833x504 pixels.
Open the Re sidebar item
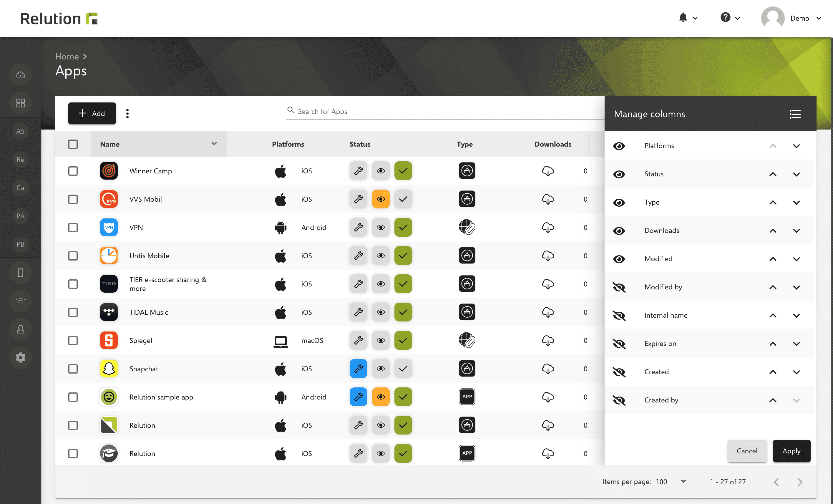[x=21, y=160]
